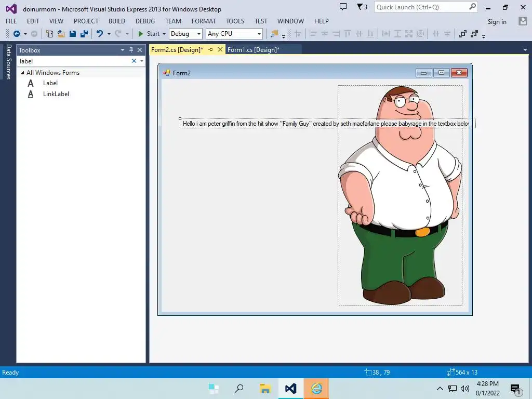Open the Windows Start menu
Image resolution: width=532 pixels, height=399 pixels.
click(x=214, y=389)
